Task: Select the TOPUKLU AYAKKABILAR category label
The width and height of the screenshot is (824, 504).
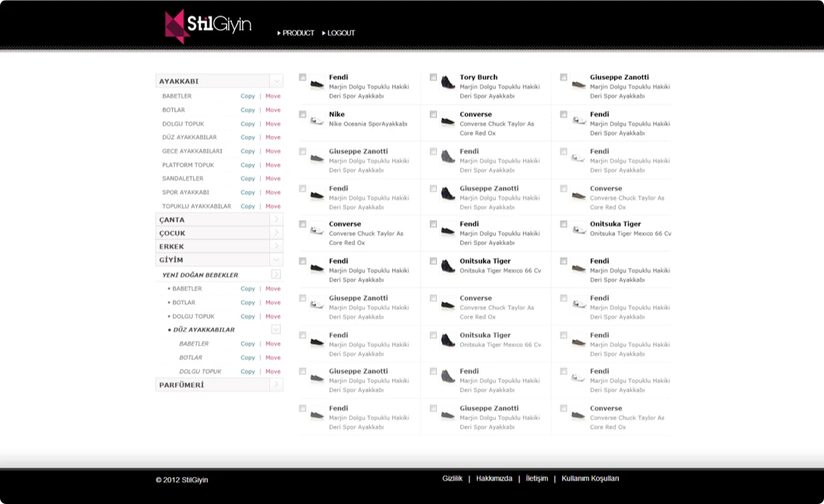Action: (x=196, y=207)
